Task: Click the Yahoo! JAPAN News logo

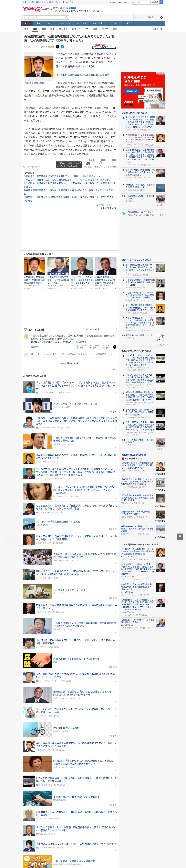Action: (37, 9)
